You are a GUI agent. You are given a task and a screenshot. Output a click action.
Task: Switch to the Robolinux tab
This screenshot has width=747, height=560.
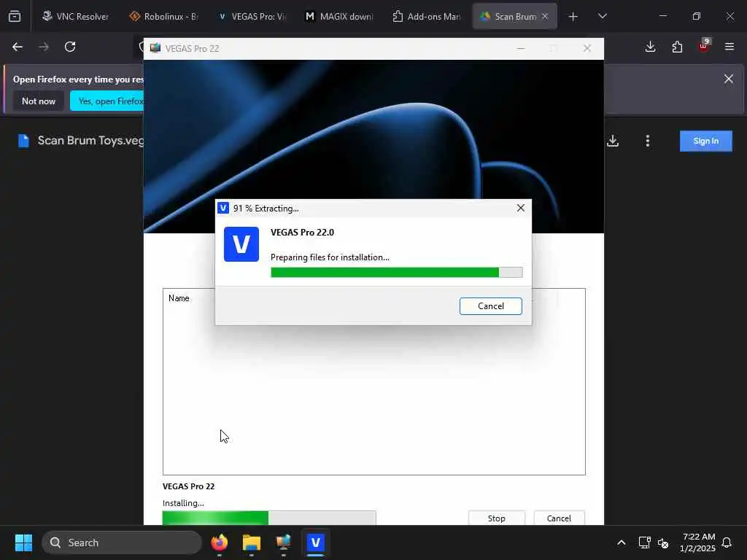[163, 16]
